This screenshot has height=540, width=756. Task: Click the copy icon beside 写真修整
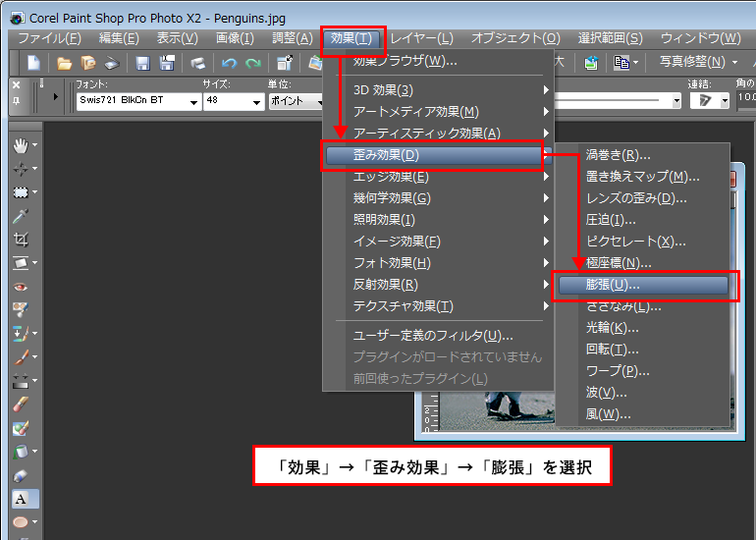click(621, 63)
